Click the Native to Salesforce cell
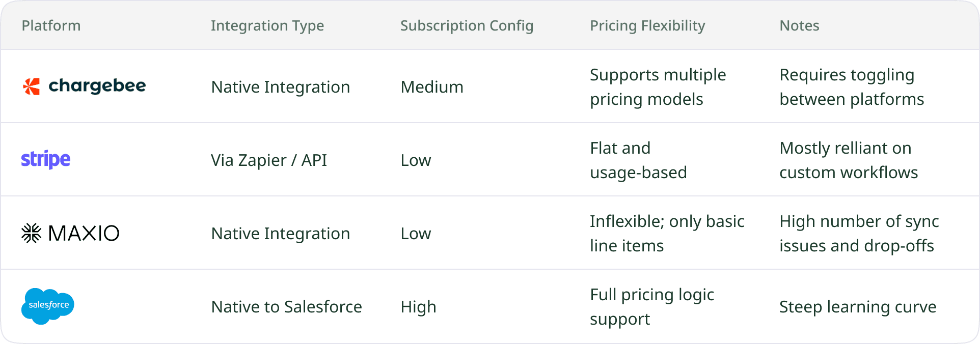The image size is (980, 344). click(x=286, y=307)
